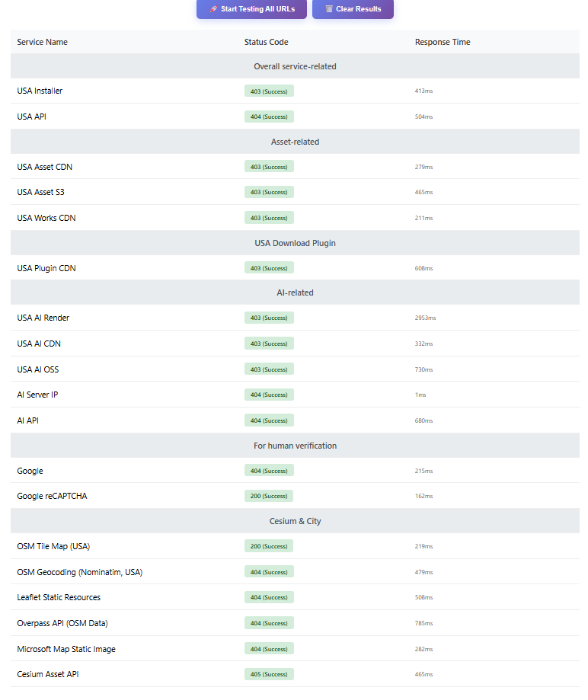
Task: Select the USA Asset CDN row
Action: (295, 167)
